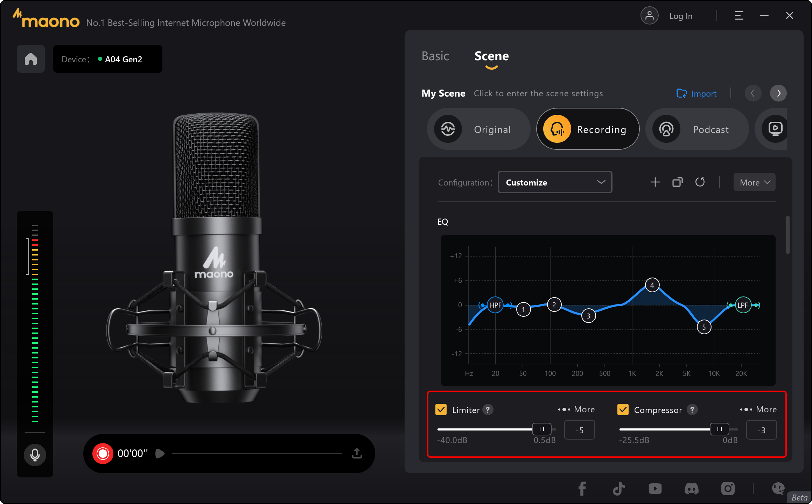Duplicate the configuration with copy icon
The width and height of the screenshot is (812, 504).
tap(678, 182)
